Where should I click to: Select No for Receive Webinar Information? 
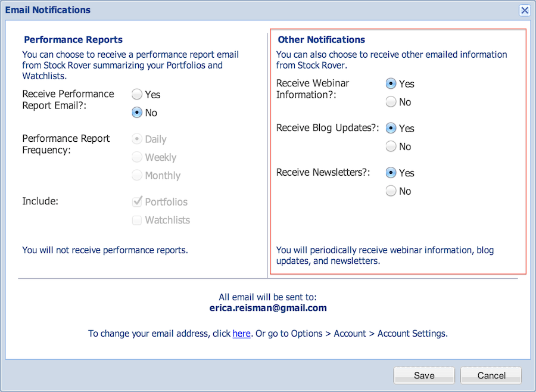[391, 102]
